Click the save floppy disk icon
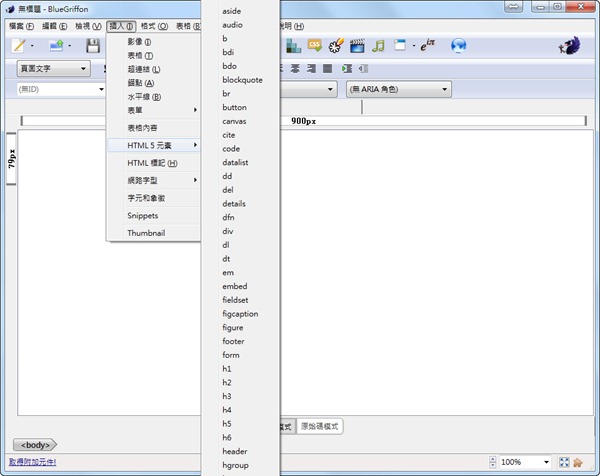Screen dimensions: 600x476 (93, 46)
